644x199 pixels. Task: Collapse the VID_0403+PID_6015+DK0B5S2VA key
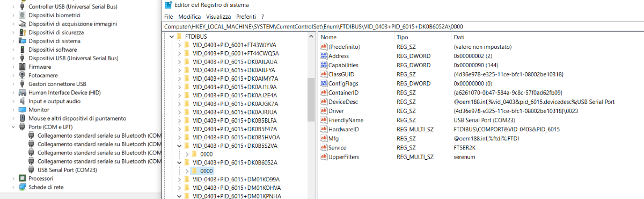coord(179,145)
